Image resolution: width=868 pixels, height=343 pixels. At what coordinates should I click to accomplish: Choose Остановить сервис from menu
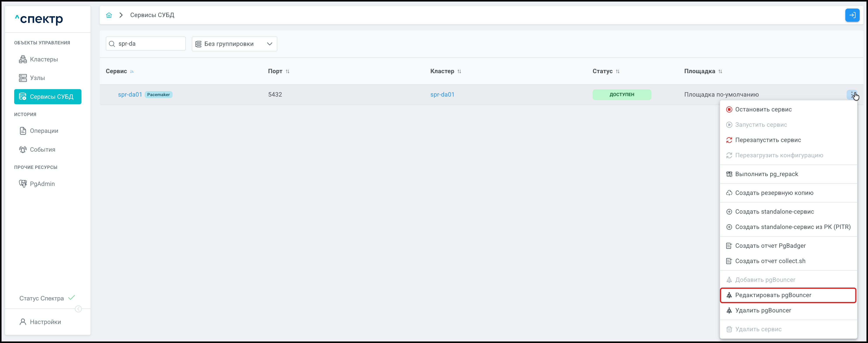tap(763, 109)
